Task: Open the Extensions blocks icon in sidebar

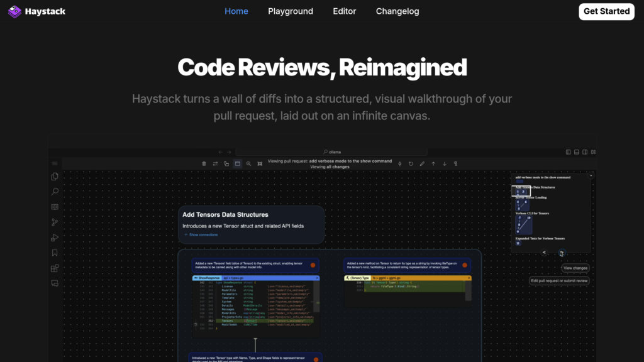Action: coord(55,268)
